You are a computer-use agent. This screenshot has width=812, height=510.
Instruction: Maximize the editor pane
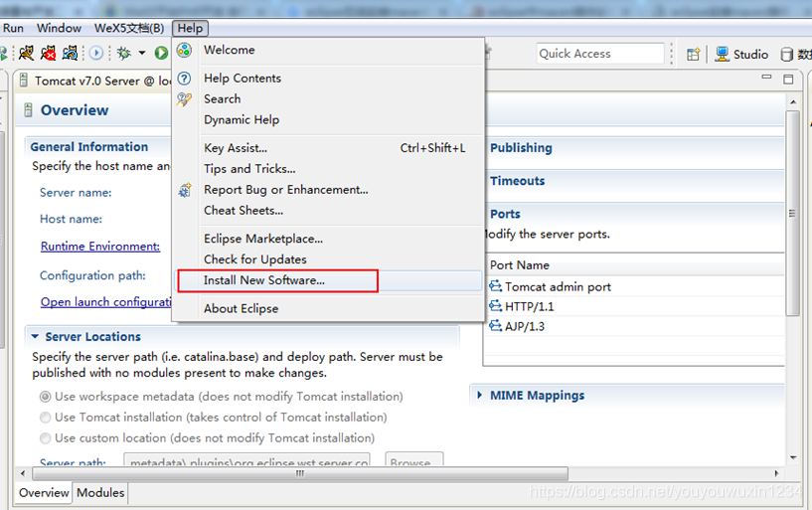pos(788,80)
